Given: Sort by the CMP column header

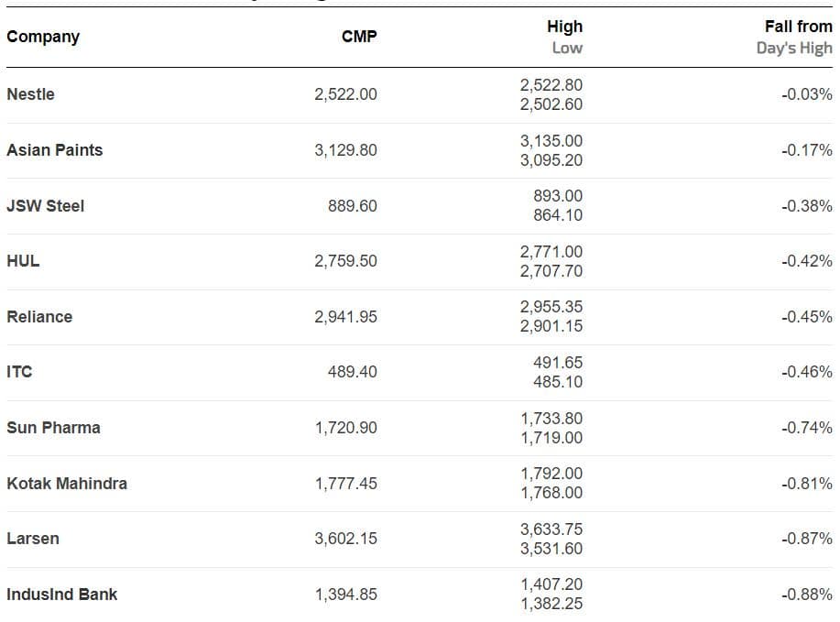Looking at the screenshot, I should coord(359,37).
